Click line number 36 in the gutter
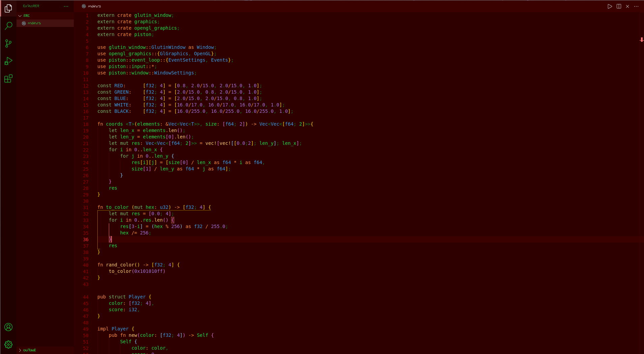This screenshot has width=644, height=354. 86,239
